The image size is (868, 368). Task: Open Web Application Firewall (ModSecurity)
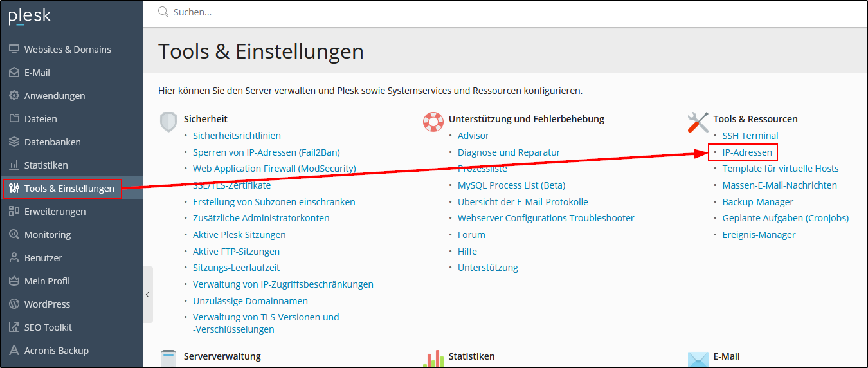click(275, 169)
